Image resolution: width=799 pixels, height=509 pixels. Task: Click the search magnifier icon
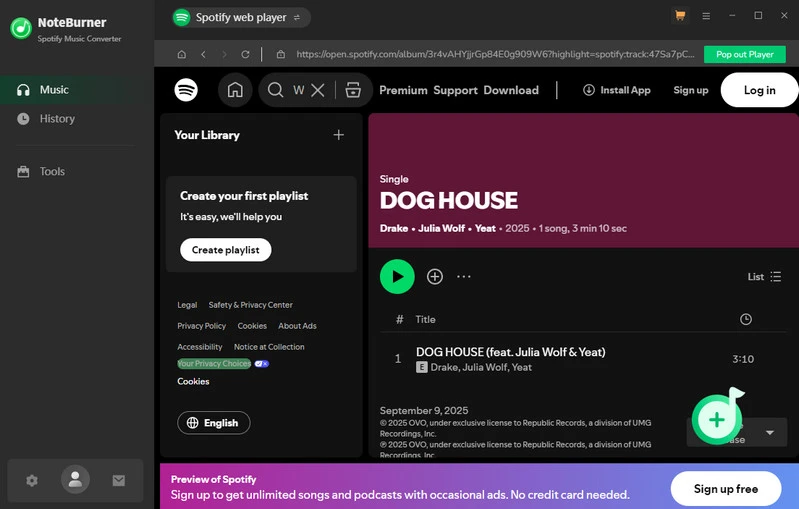tap(275, 90)
